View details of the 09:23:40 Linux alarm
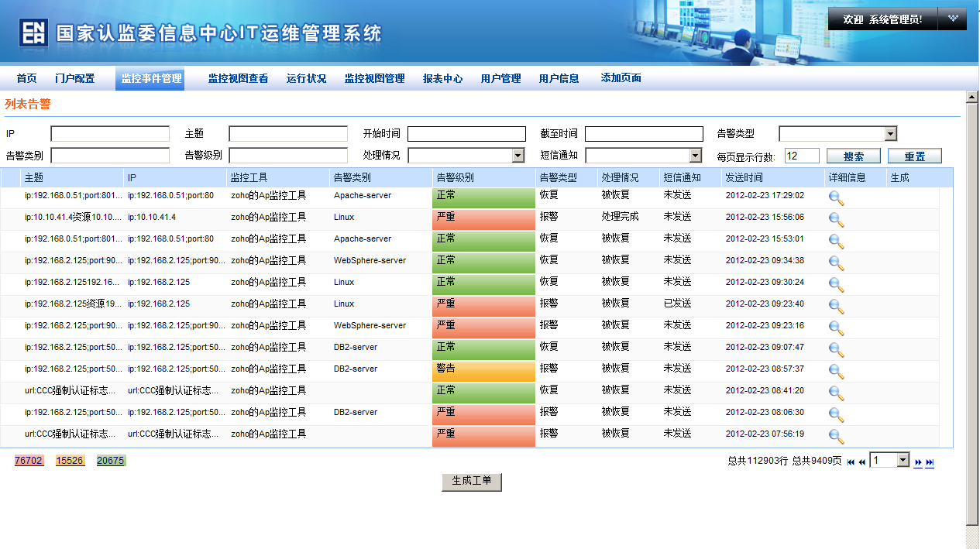Screen dimensions: 980x549 pos(836,307)
